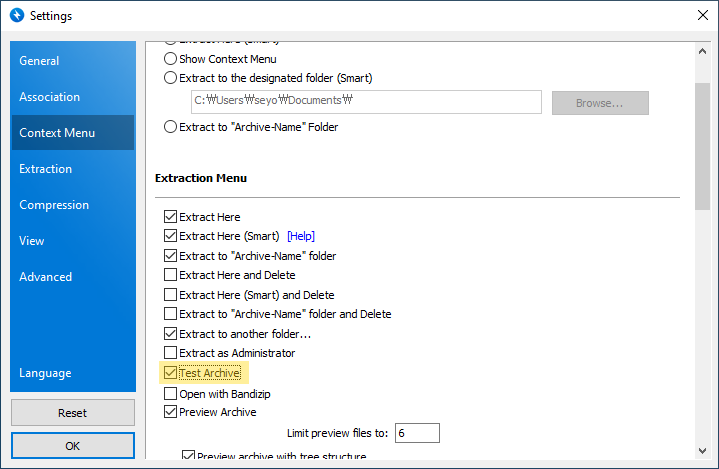Enable Open with Bandizip checkbox
The width and height of the screenshot is (719, 469).
pyautogui.click(x=170, y=393)
